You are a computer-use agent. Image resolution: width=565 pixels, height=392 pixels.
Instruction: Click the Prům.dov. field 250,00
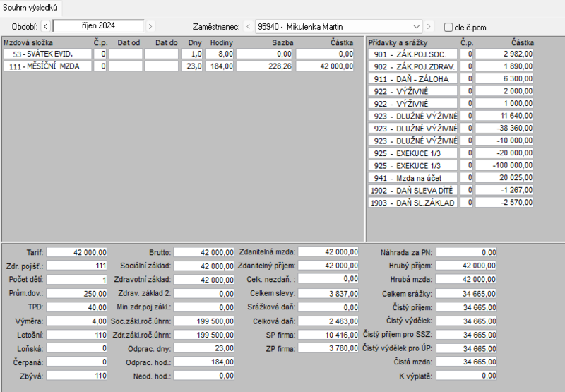76,294
